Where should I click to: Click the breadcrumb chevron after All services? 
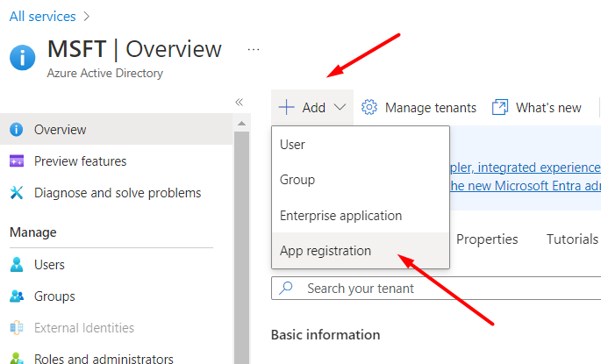[87, 17]
